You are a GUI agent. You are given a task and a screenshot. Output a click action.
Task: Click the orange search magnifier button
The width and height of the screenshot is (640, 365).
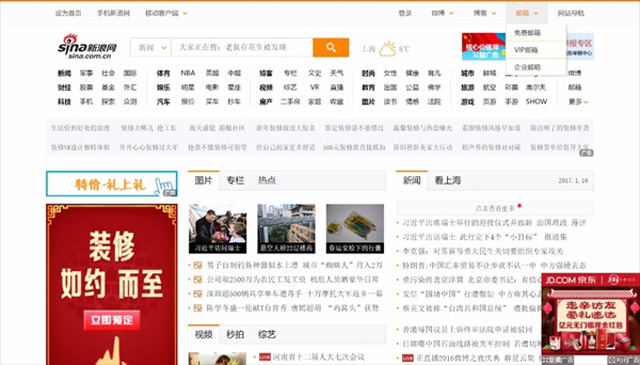pyautogui.click(x=331, y=47)
